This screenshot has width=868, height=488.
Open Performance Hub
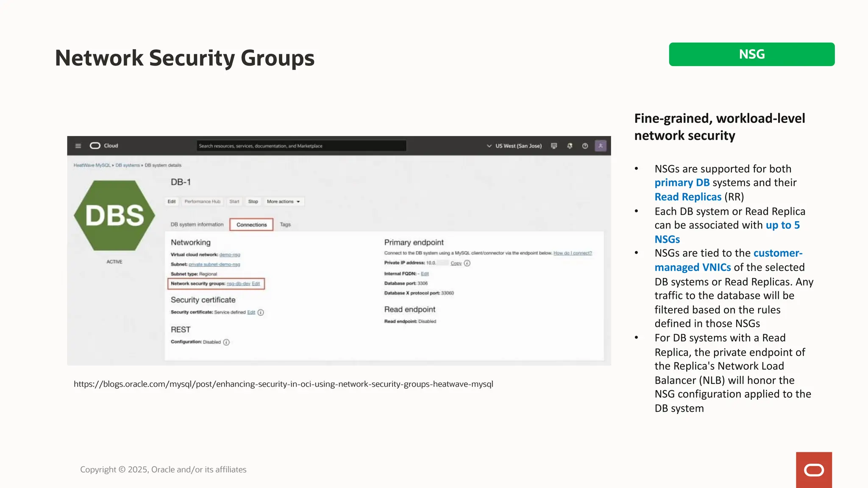(202, 202)
